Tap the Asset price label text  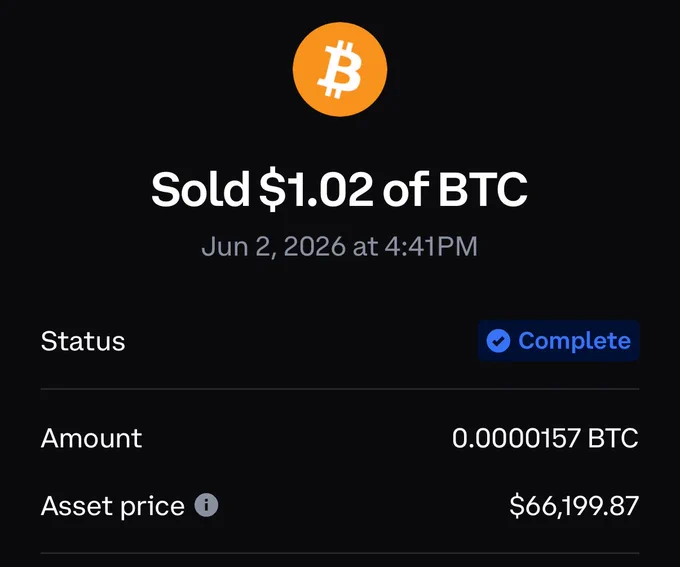[113, 506]
